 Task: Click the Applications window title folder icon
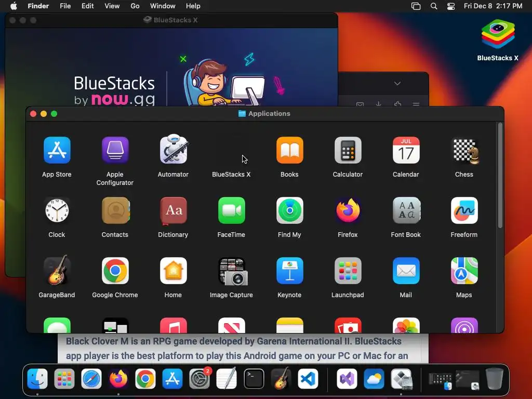(242, 113)
